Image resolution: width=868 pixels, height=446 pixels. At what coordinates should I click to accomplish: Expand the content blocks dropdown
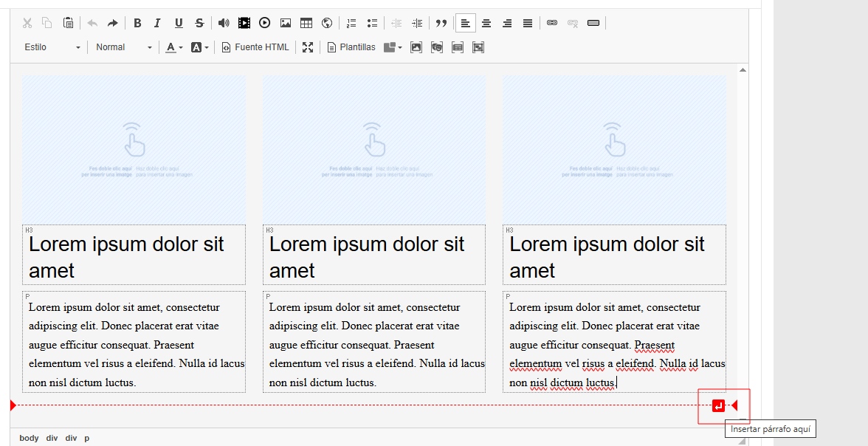click(393, 48)
